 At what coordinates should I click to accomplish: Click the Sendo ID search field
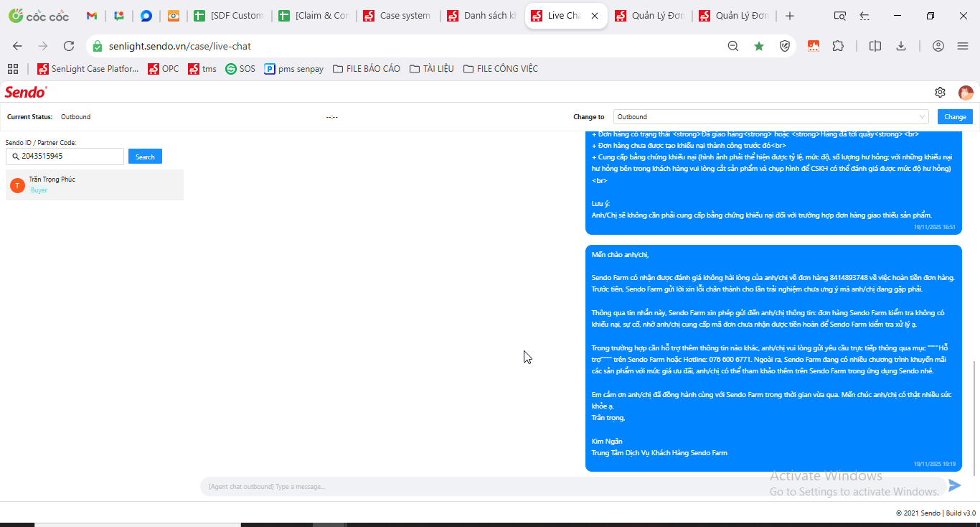(65, 157)
